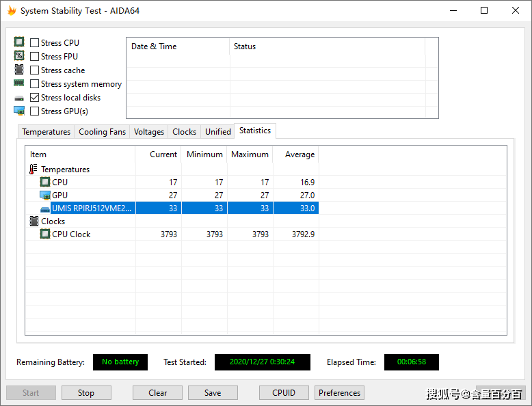This screenshot has height=406, width=532.
Task: Minimize the AIDA64 window
Action: [453, 10]
